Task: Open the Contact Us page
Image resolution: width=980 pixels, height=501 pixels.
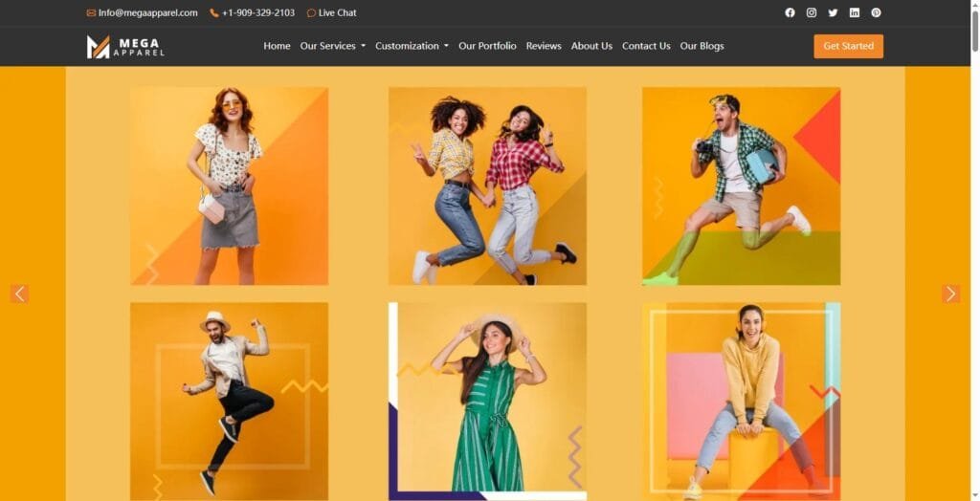Action: [x=646, y=46]
